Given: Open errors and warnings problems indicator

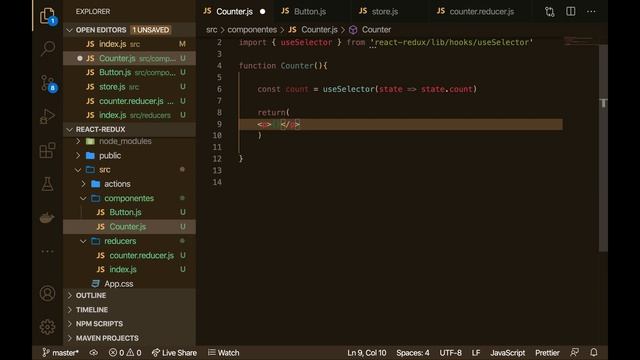Looking at the screenshot, I should 125,353.
